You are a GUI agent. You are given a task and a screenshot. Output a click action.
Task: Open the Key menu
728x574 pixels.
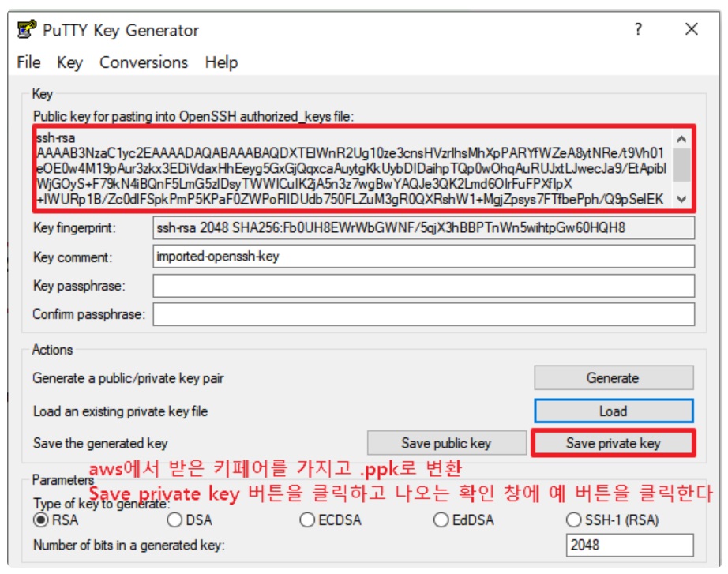tap(69, 62)
